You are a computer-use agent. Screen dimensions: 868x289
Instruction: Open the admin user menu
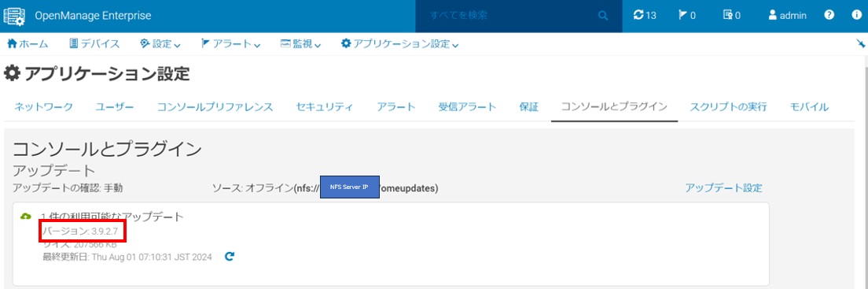(x=787, y=16)
